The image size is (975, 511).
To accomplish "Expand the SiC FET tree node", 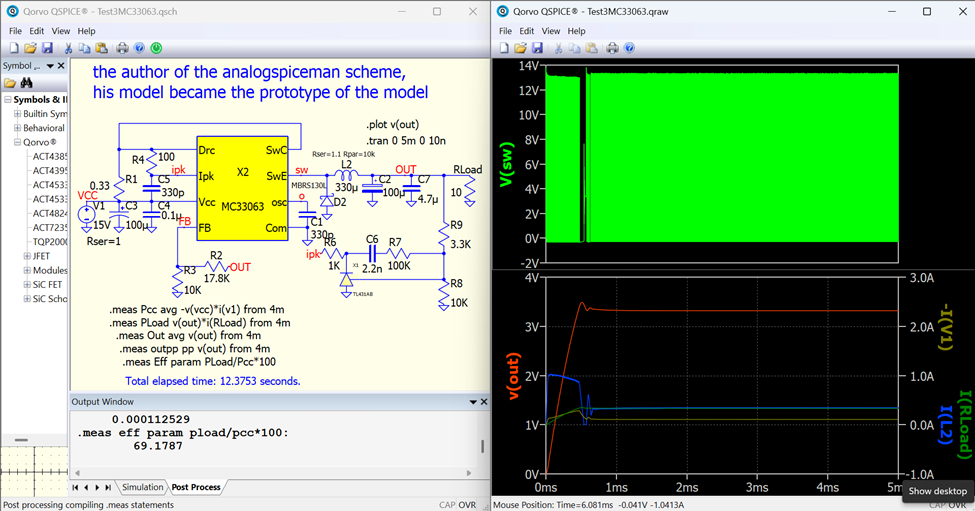I will coord(26,285).
